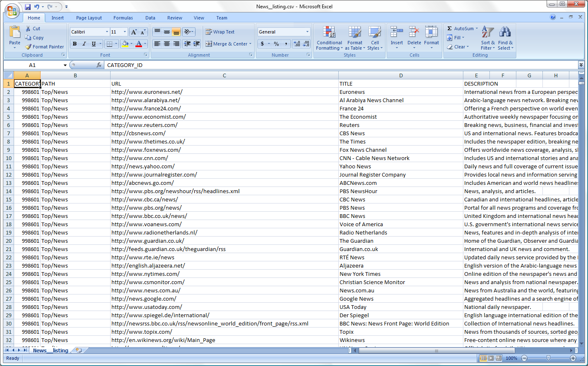Adjust the zoom slider handle
Image resolution: width=588 pixels, height=366 pixels.
(549, 358)
